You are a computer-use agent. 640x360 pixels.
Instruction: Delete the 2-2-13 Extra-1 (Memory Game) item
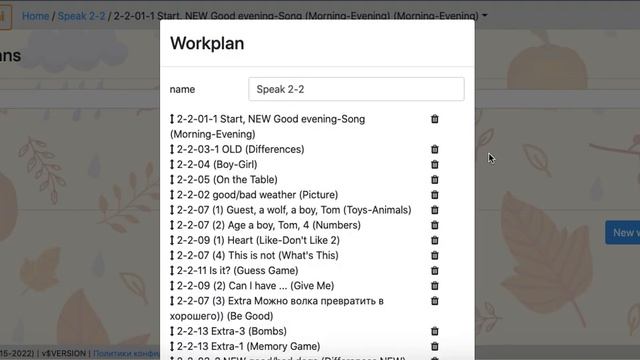(x=435, y=346)
